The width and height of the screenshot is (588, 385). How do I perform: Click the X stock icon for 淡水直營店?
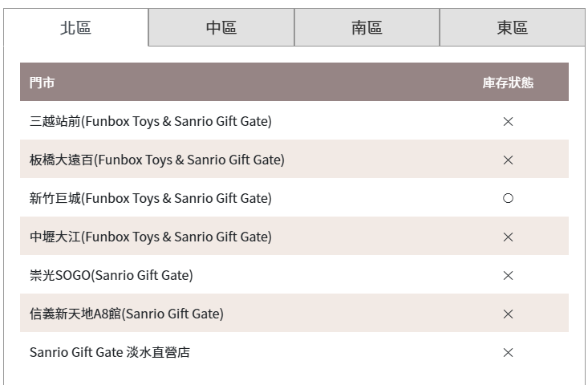(508, 352)
